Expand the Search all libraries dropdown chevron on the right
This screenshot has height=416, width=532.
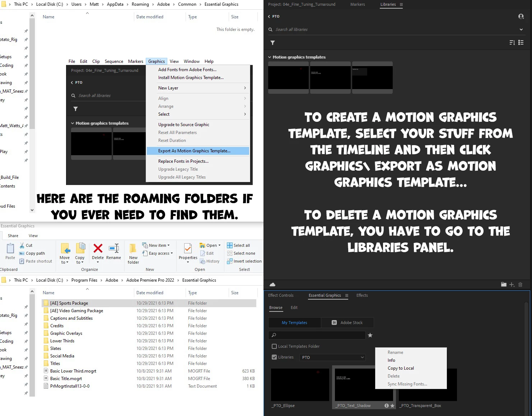point(521,29)
